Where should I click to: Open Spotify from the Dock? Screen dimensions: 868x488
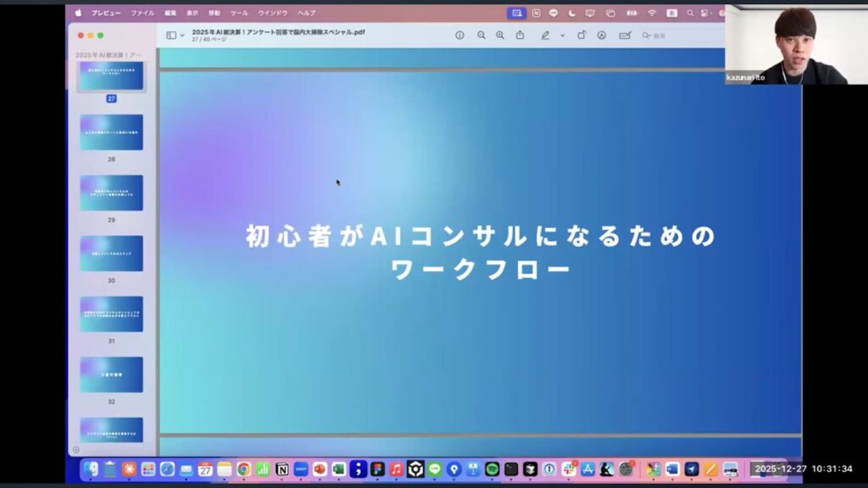pos(492,469)
